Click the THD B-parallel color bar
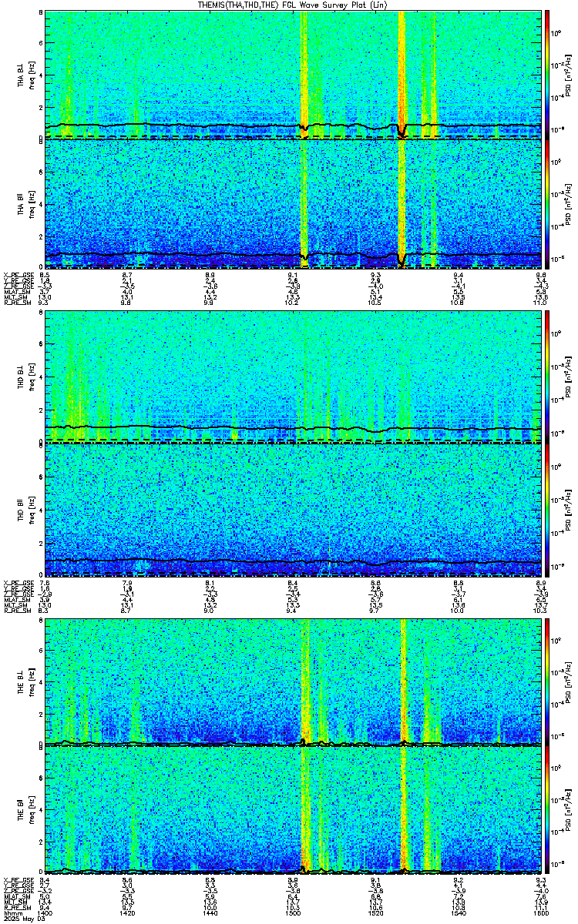The image size is (578, 924). click(x=548, y=509)
